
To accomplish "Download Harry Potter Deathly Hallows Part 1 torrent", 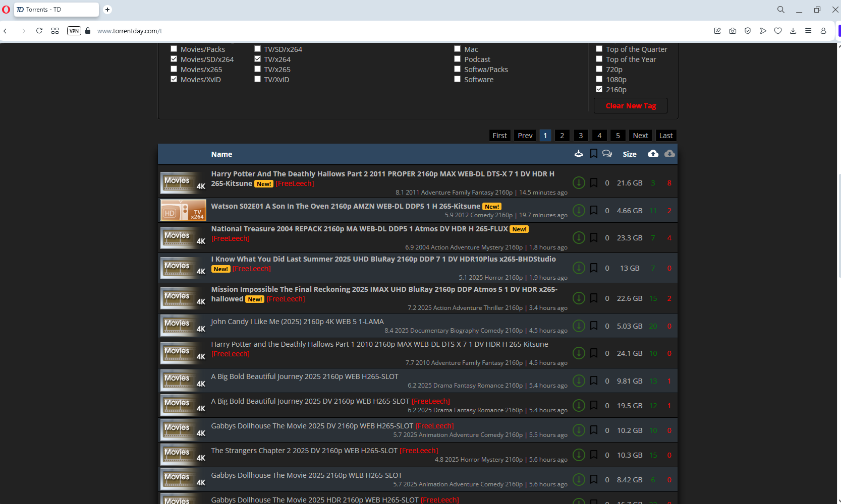I will (x=579, y=353).
